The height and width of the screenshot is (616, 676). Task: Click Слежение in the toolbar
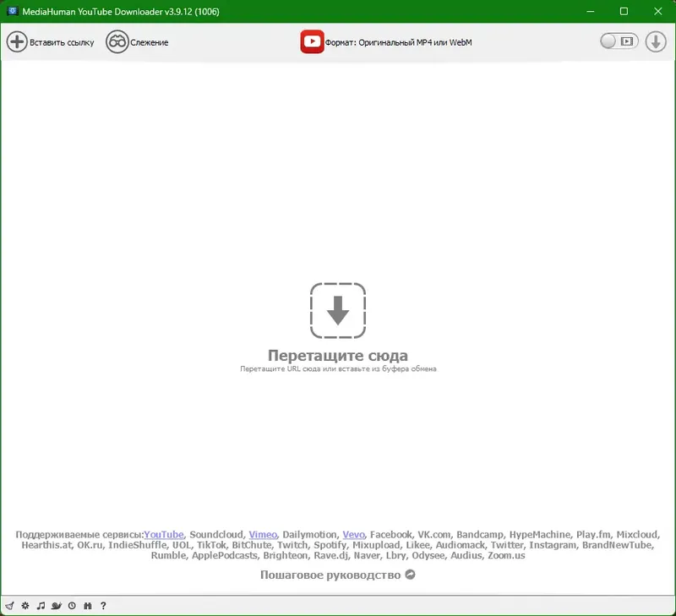(x=148, y=41)
